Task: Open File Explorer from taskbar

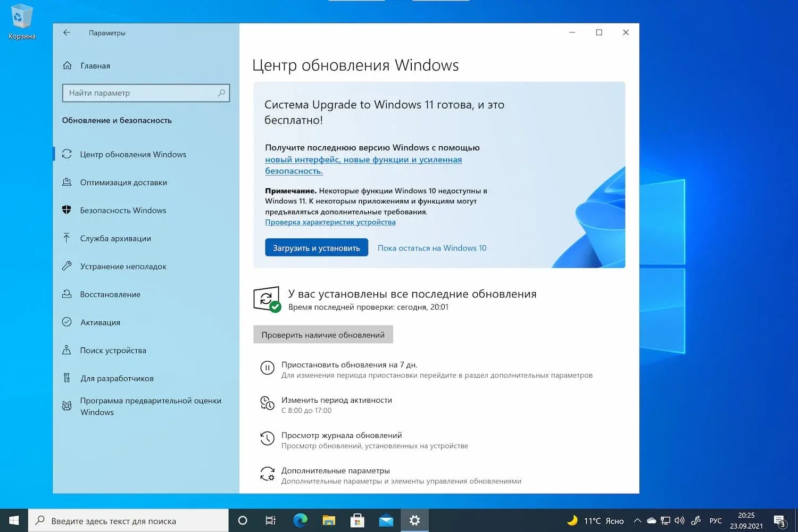Action: (329, 520)
